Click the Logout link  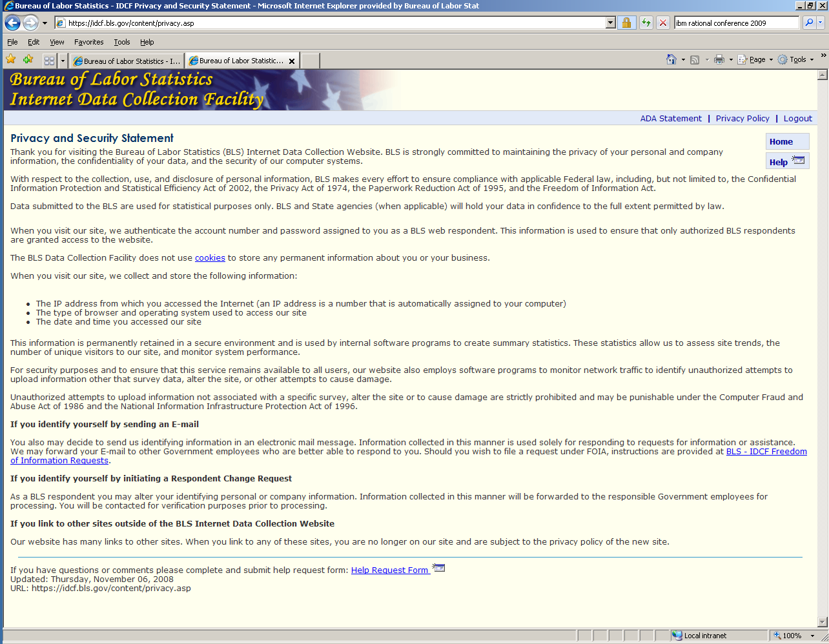[x=797, y=118]
